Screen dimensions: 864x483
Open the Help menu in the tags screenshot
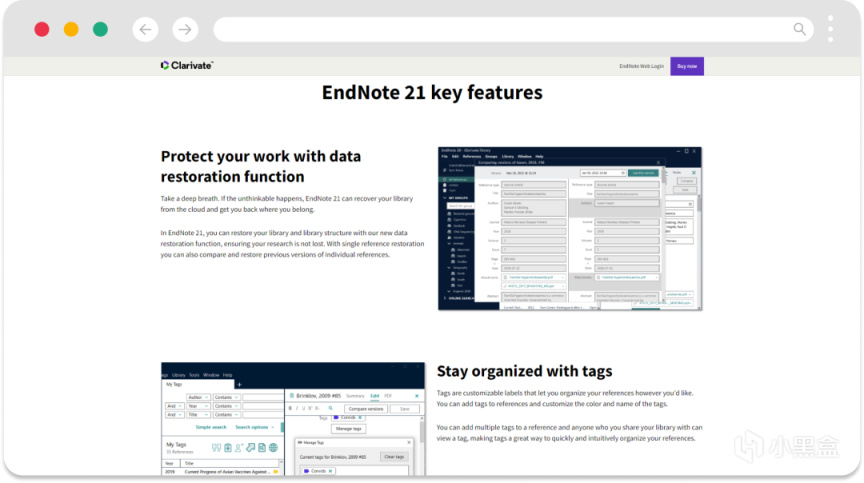228,375
